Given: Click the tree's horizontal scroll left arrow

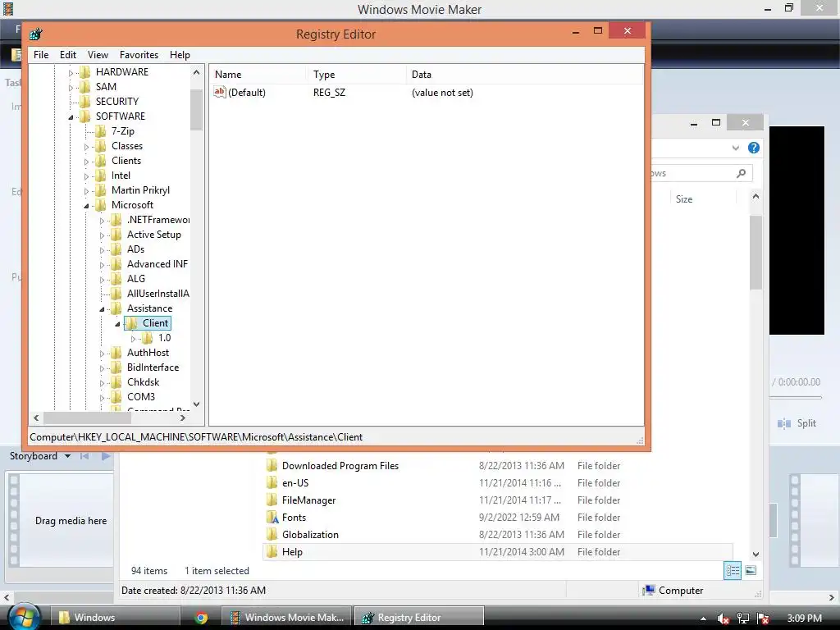Looking at the screenshot, I should coord(36,418).
